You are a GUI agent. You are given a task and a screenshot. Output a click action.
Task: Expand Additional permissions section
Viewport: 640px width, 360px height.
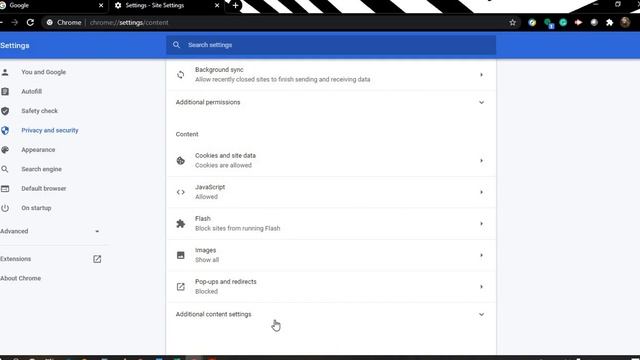click(x=331, y=102)
